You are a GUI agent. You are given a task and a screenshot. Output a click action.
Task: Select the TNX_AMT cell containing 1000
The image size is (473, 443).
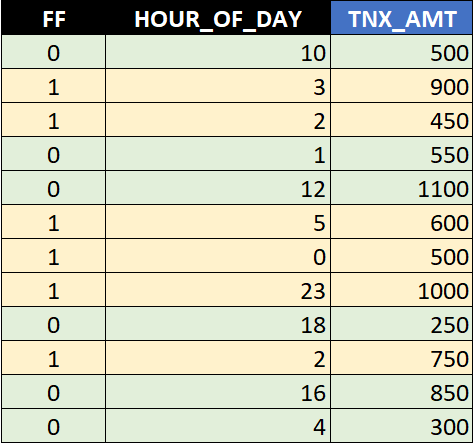coord(402,290)
